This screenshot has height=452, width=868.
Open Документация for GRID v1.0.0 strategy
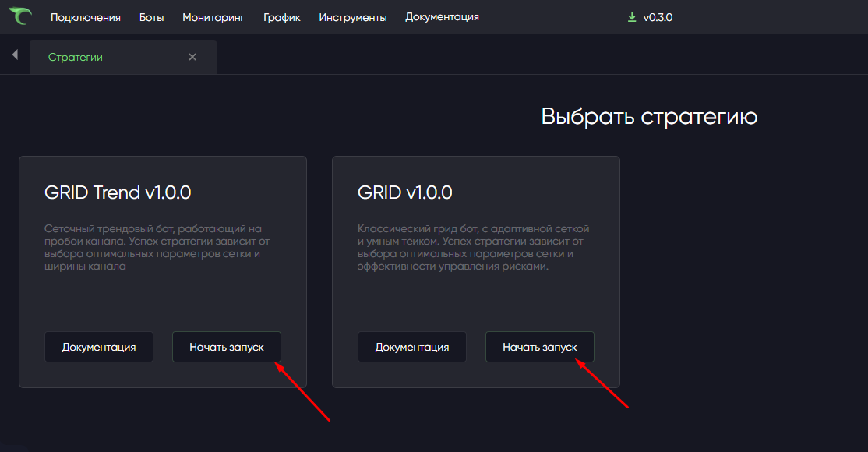click(412, 347)
